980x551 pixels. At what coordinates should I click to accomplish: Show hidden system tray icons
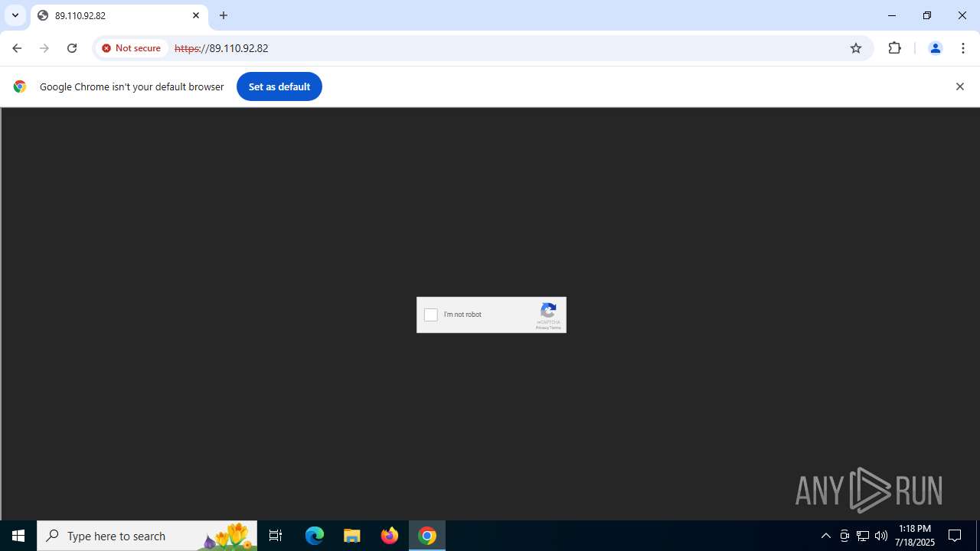click(x=826, y=536)
